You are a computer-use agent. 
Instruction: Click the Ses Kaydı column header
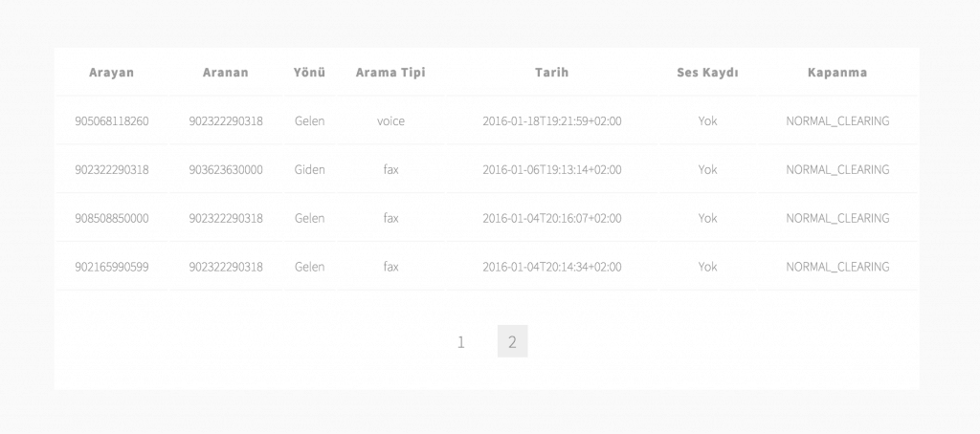(x=707, y=73)
